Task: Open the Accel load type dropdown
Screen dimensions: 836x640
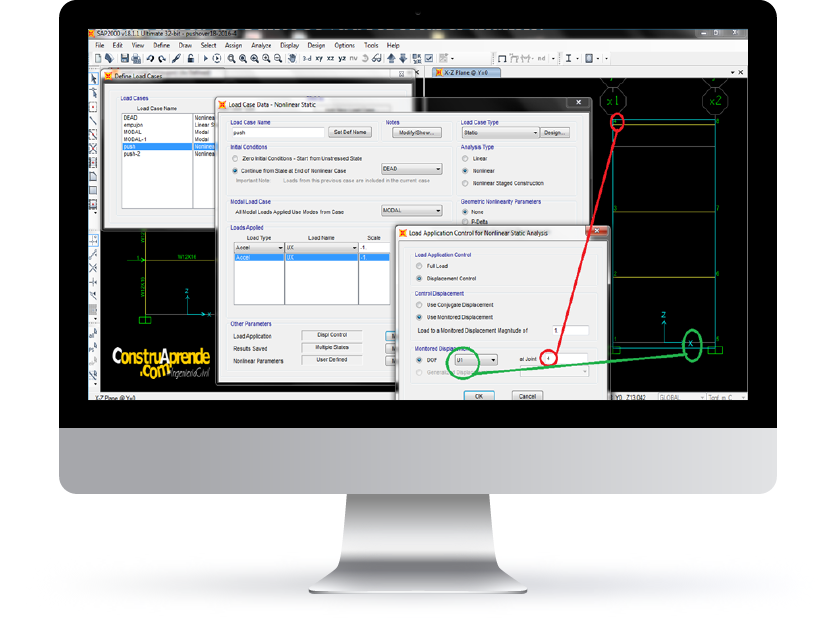Action: [259, 247]
